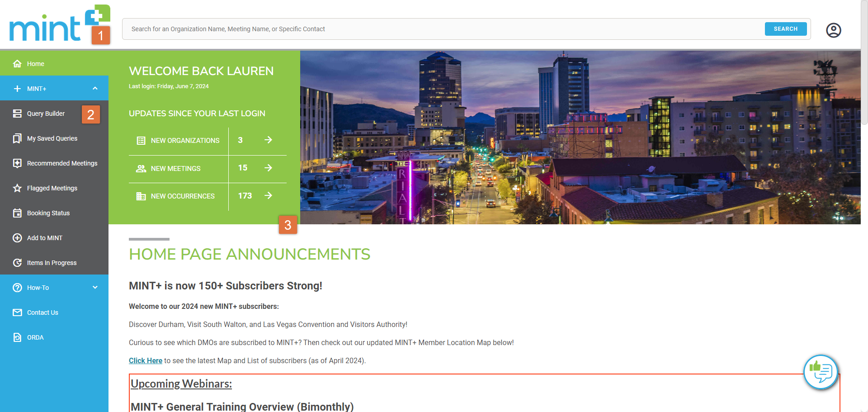Image resolution: width=868 pixels, height=412 pixels.
Task: Click the arrow next to New Organizations count
Action: click(x=268, y=140)
